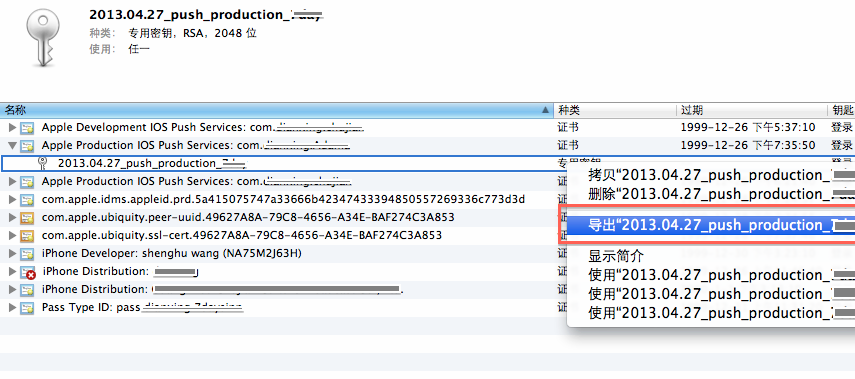Click expiry date 1999-12-26 下午7:35:50
This screenshot has height=379, width=855.
coord(748,146)
